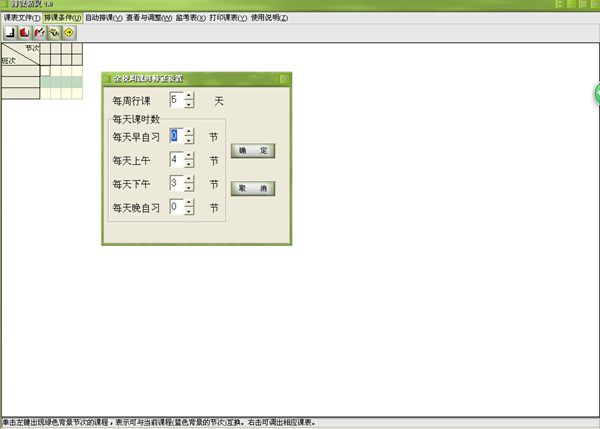The image size is (600, 429).
Task: Click the red circular toolbar icon
Action: [25, 32]
